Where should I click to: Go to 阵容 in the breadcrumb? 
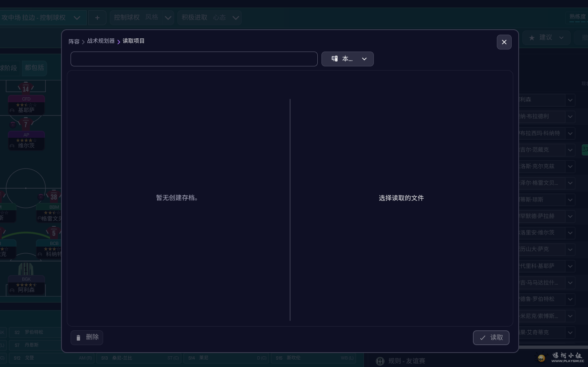click(x=74, y=42)
